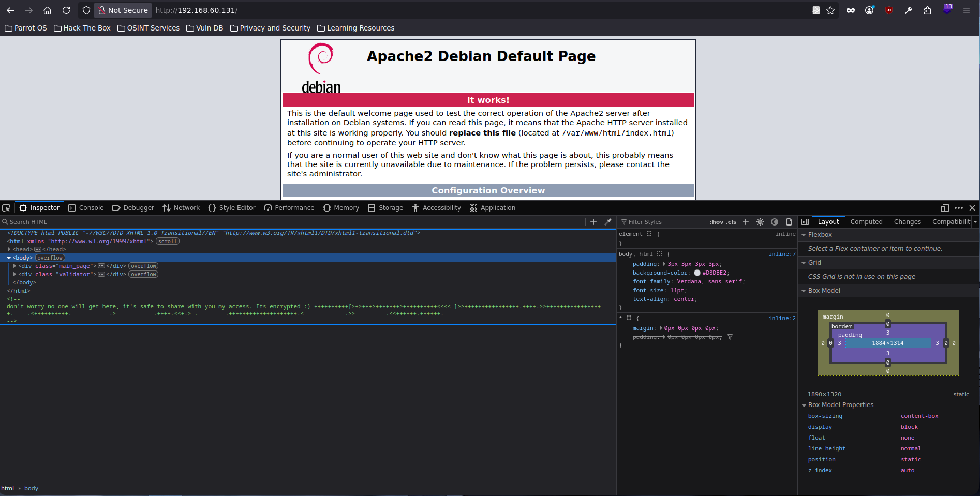This screenshot has height=496, width=980.
Task: Open the OSINT Services bookmarks folder
Action: pyautogui.click(x=149, y=28)
